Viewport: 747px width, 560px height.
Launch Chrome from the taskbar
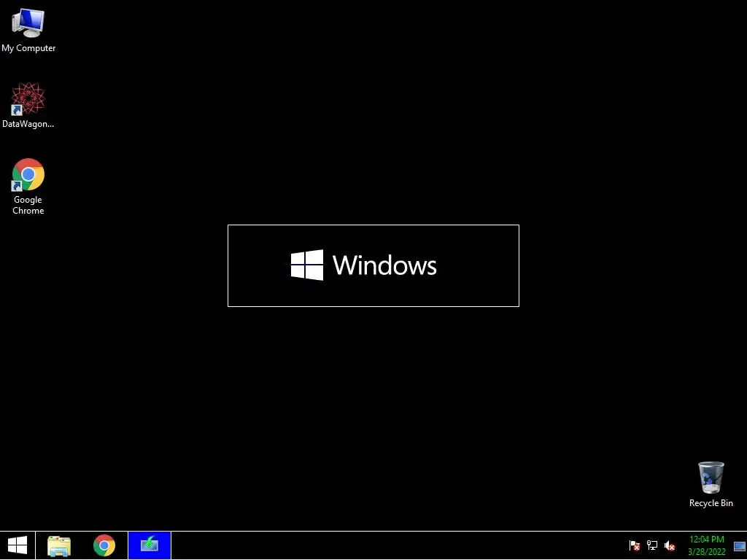click(x=104, y=545)
